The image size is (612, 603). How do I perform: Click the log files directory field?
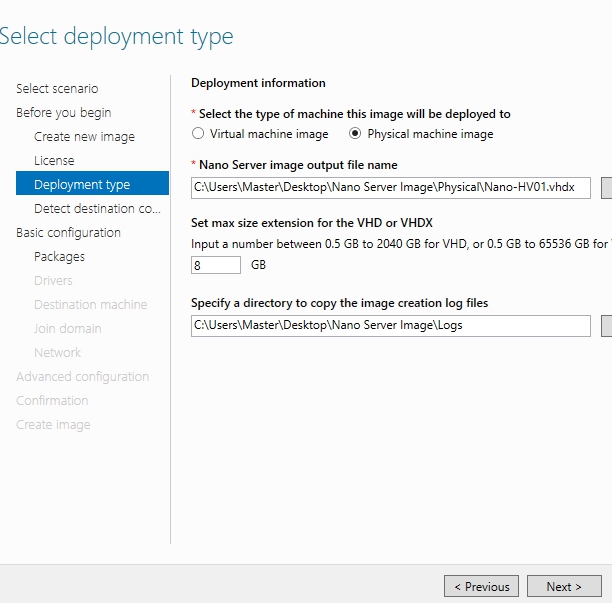click(x=390, y=325)
